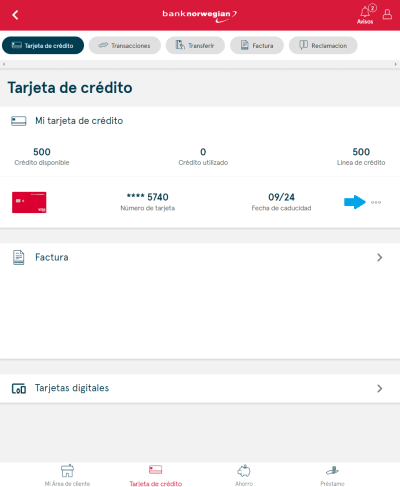This screenshot has width=400, height=487.
Task: Switch to the Transacciones tab
Action: (x=125, y=45)
